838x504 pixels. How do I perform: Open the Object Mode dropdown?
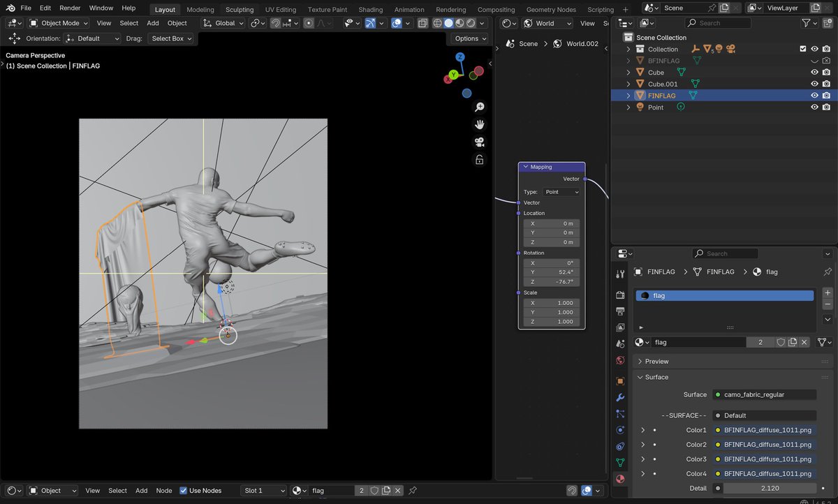[59, 23]
